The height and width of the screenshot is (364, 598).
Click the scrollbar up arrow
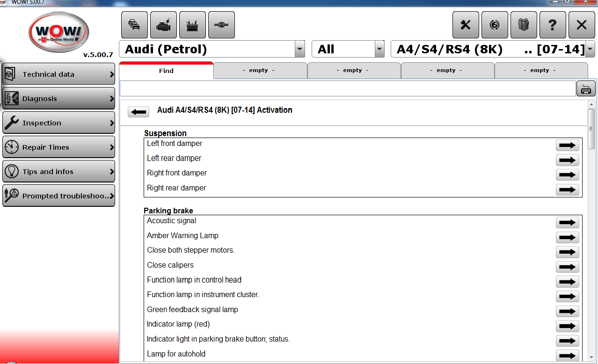pos(591,104)
